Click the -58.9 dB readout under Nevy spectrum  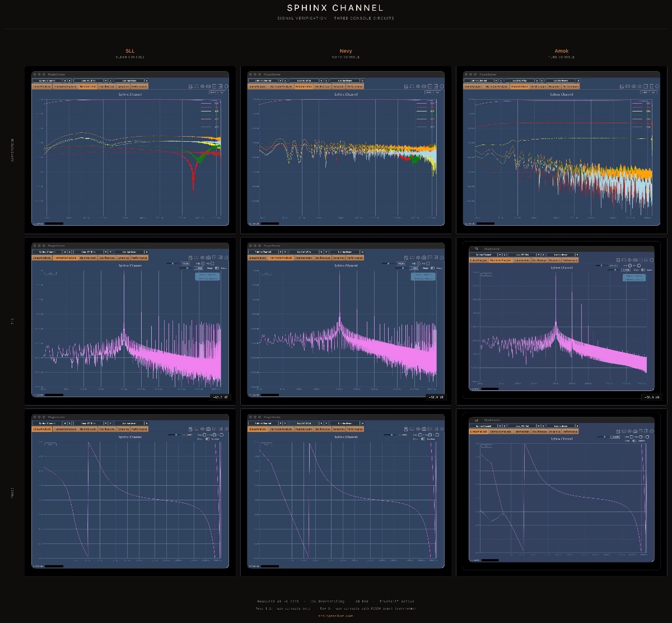pyautogui.click(x=436, y=397)
